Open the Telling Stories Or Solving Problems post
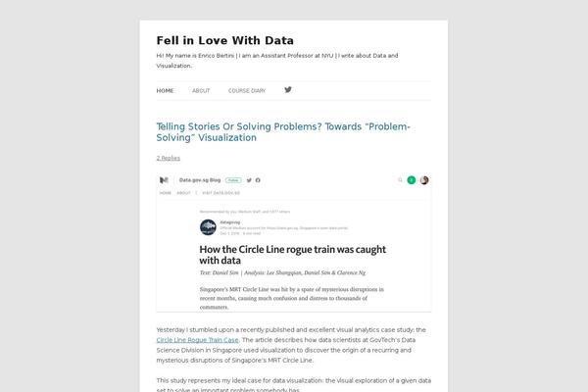The height and width of the screenshot is (392, 588). pos(283,132)
